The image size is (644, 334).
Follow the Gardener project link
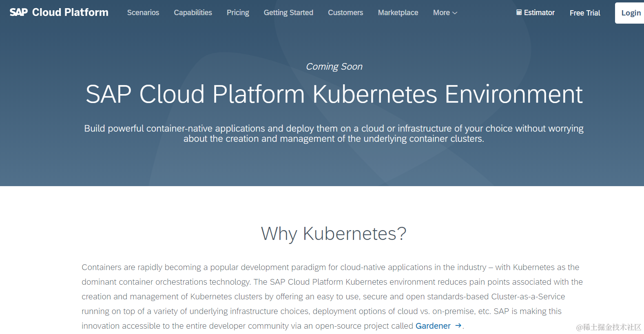433,326
